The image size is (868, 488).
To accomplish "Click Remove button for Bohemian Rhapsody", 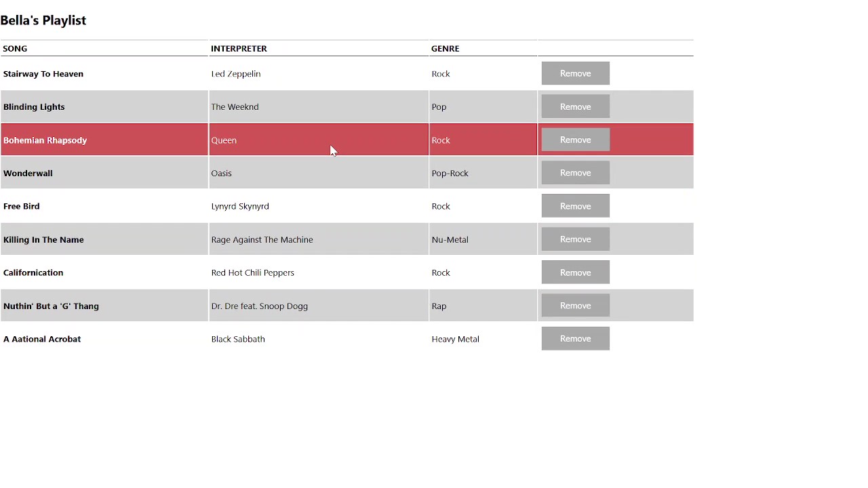I will pos(575,140).
